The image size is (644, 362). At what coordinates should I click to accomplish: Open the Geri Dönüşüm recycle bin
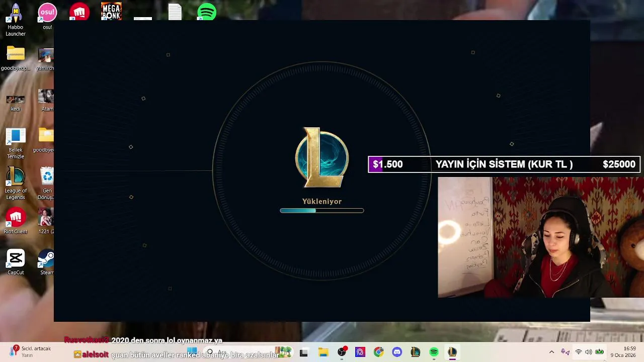[47, 184]
